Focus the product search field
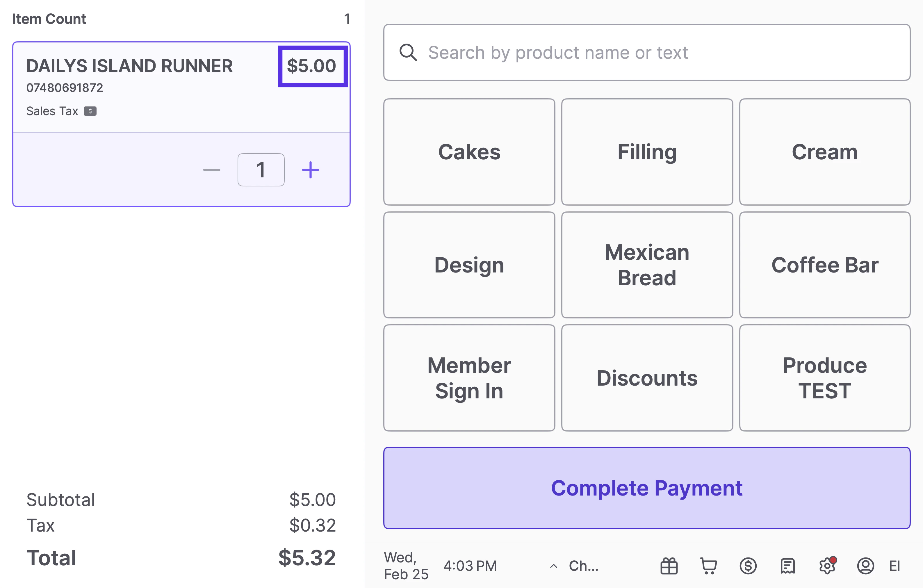The width and height of the screenshot is (923, 588). (652, 53)
